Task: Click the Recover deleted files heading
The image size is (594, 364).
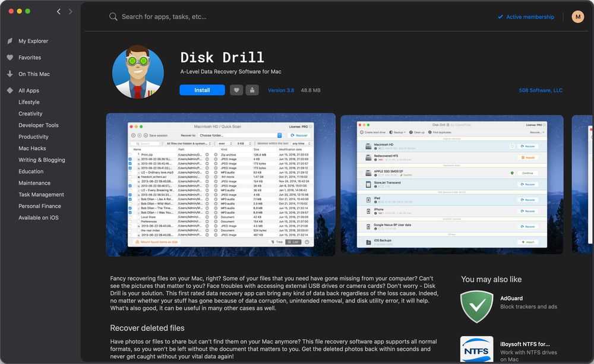Action: pyautogui.click(x=147, y=328)
